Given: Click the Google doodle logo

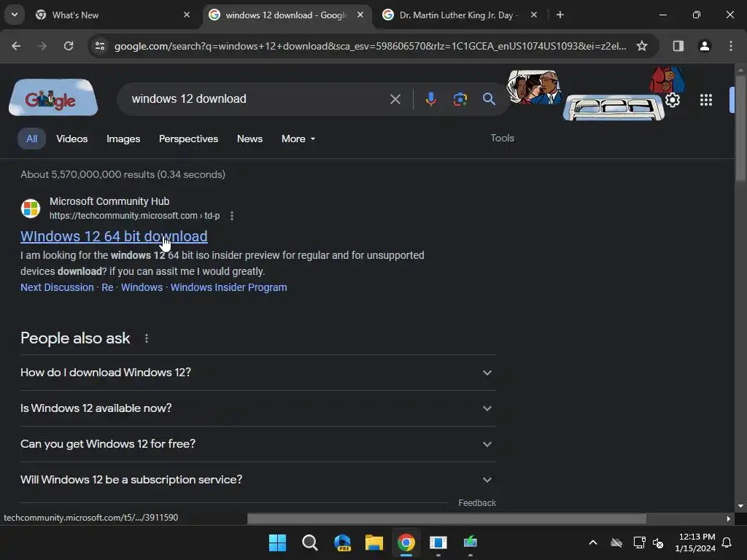Looking at the screenshot, I should point(53,98).
